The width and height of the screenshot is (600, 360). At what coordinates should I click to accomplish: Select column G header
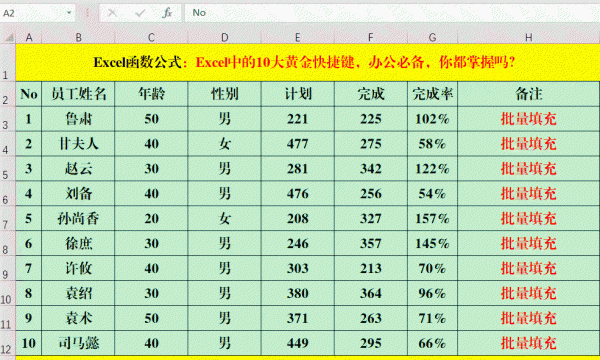click(x=432, y=37)
